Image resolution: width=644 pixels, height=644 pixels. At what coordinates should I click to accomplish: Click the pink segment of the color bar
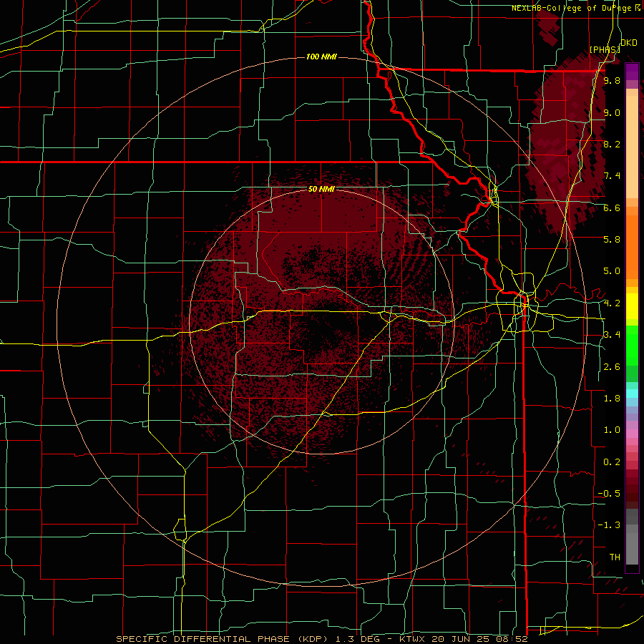[632, 434]
